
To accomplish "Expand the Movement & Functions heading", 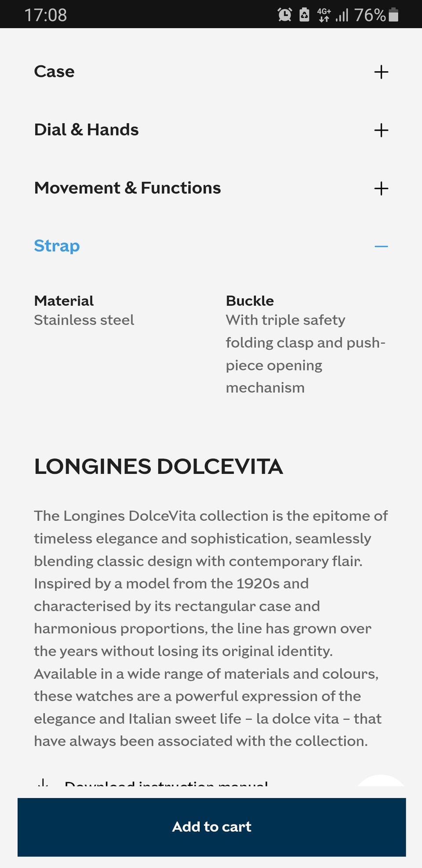I will click(127, 188).
